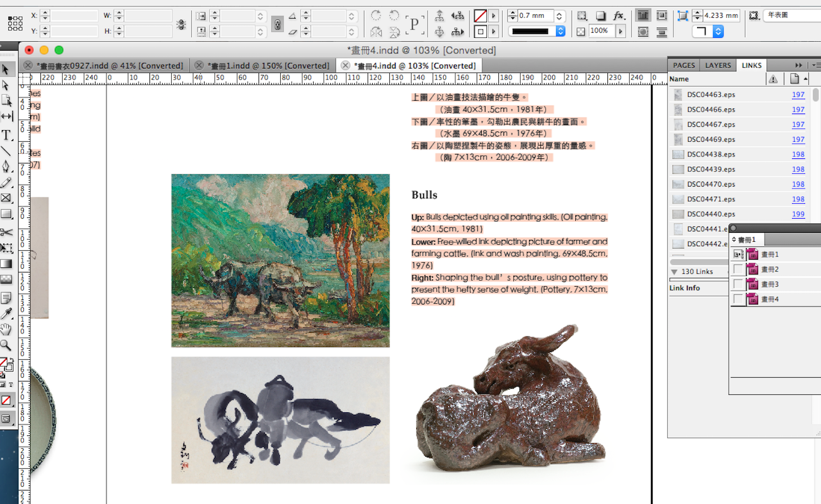
Task: Select the Direct Selection tool
Action: coord(6,85)
